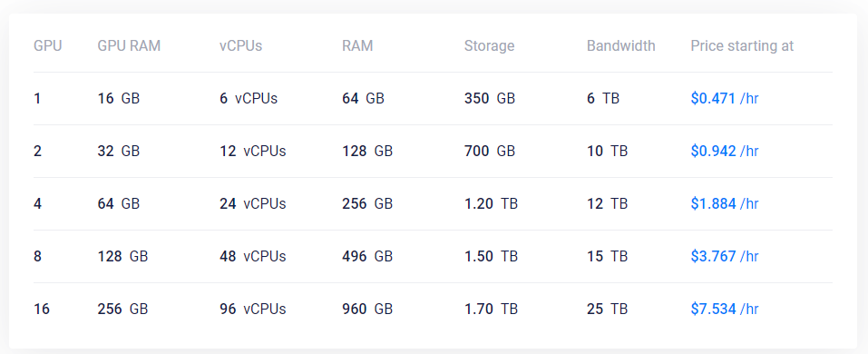Select the $1.884 /hr price

[x=724, y=204]
